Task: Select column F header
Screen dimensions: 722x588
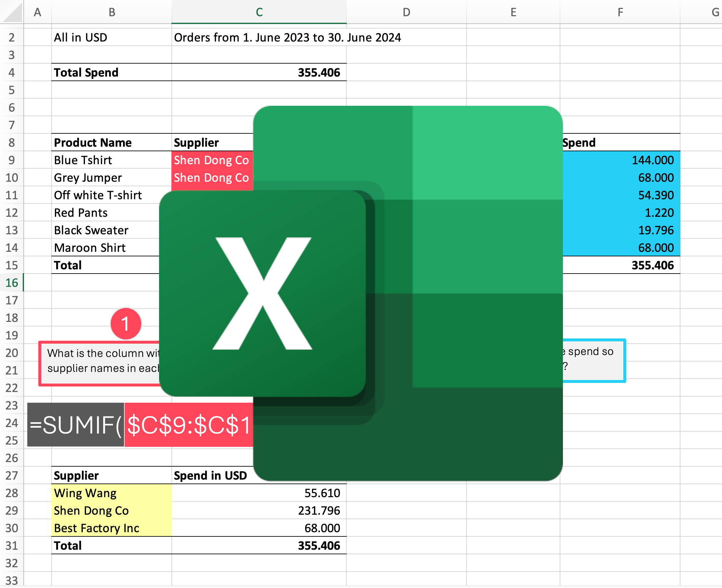Action: tap(620, 12)
